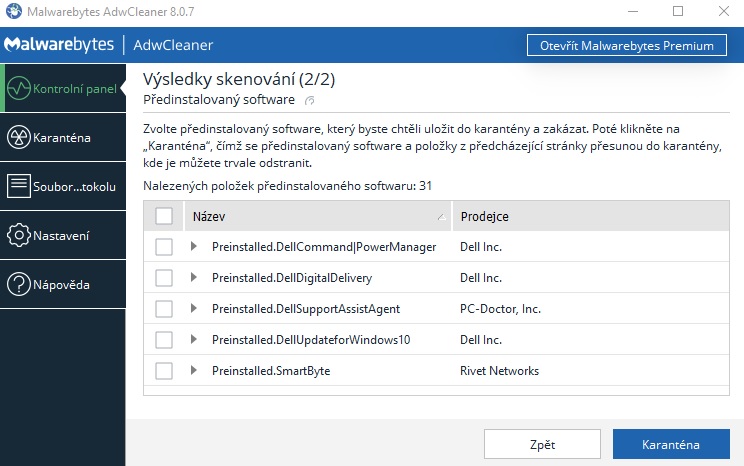Screen dimensions: 744x466
Task: Select the Preinstalled.DellCommand|PowerManager name text
Action: [324, 247]
